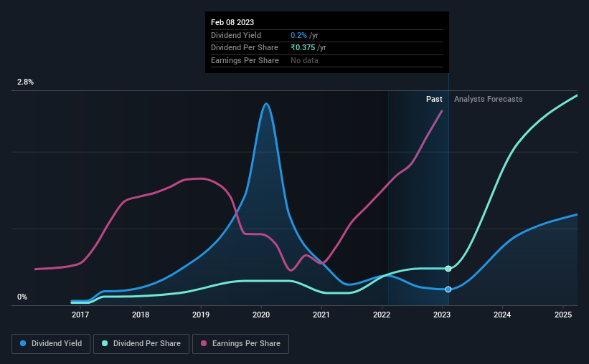The width and height of the screenshot is (589, 364).
Task: Click the ₹0.375 dividend per share value
Action: click(x=303, y=48)
